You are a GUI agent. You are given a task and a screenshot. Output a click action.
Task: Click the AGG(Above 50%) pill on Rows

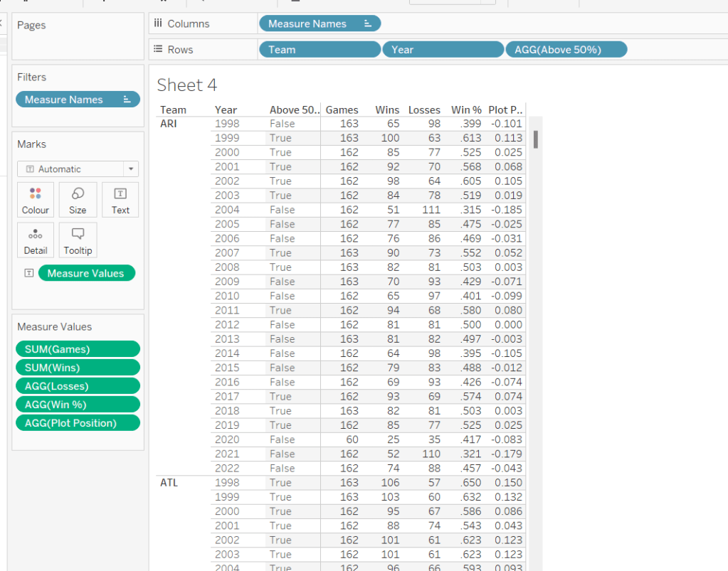tap(566, 50)
